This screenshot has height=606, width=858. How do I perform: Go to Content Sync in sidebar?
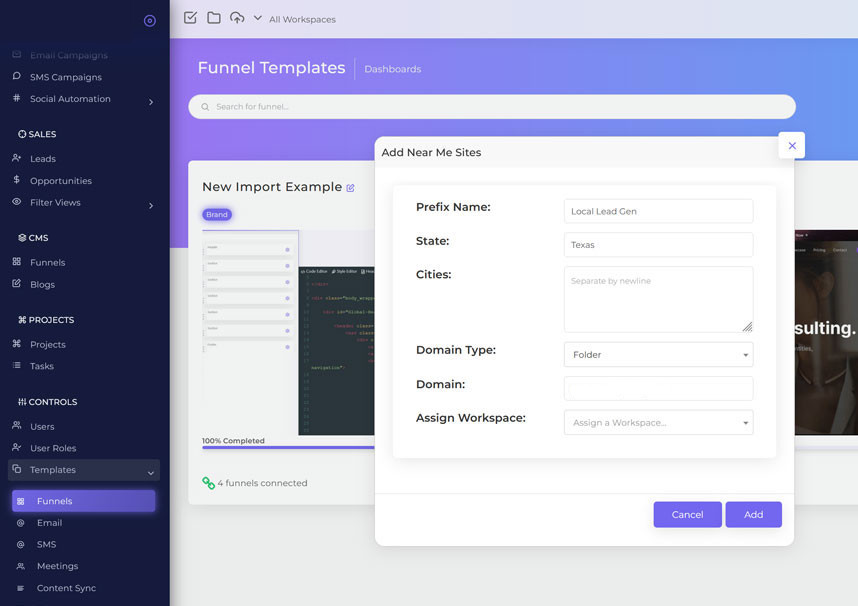pos(66,588)
